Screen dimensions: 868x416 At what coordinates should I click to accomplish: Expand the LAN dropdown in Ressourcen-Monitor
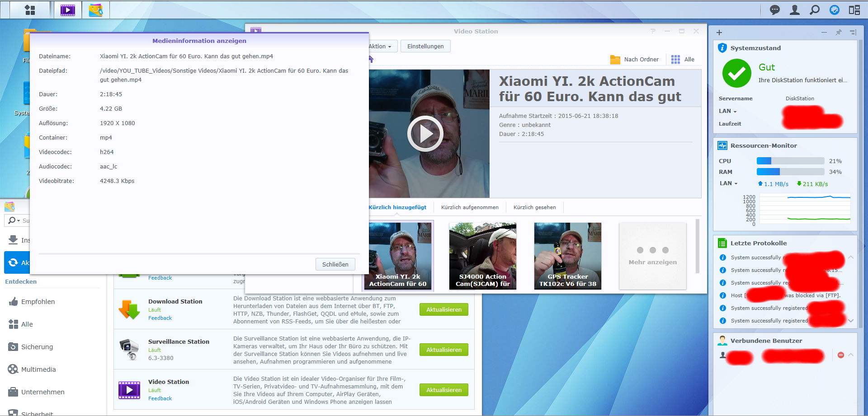728,183
